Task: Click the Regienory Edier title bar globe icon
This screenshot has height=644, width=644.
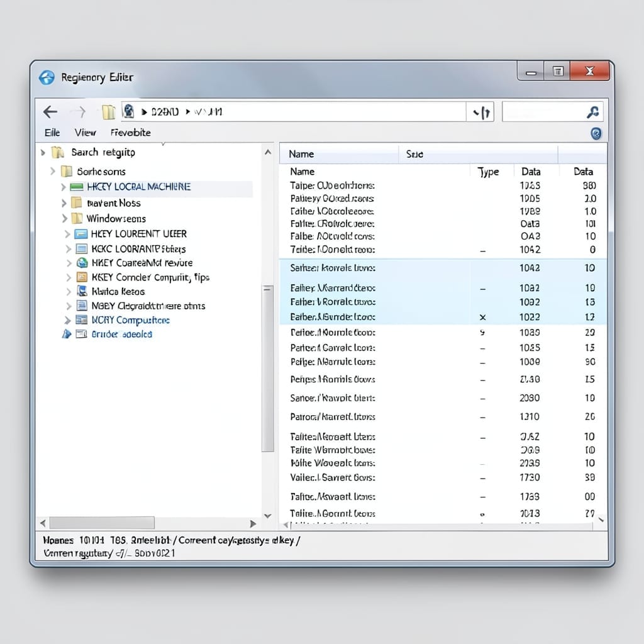Action: tap(47, 77)
